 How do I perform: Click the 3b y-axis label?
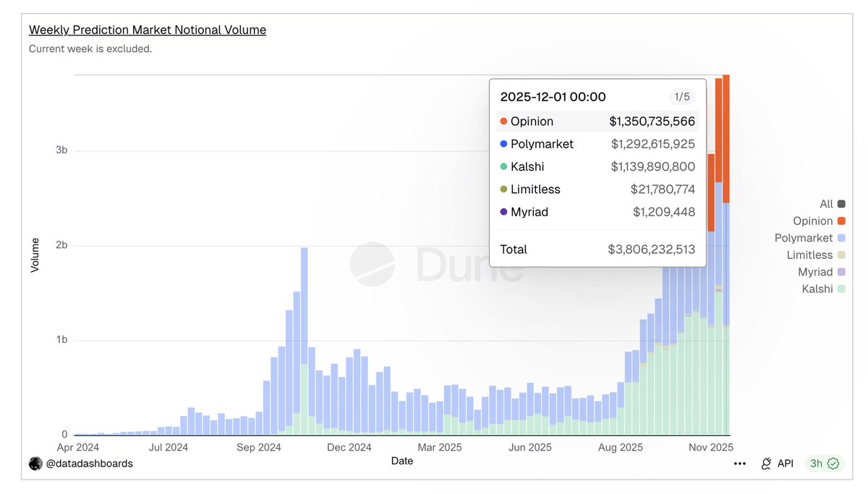(x=61, y=150)
